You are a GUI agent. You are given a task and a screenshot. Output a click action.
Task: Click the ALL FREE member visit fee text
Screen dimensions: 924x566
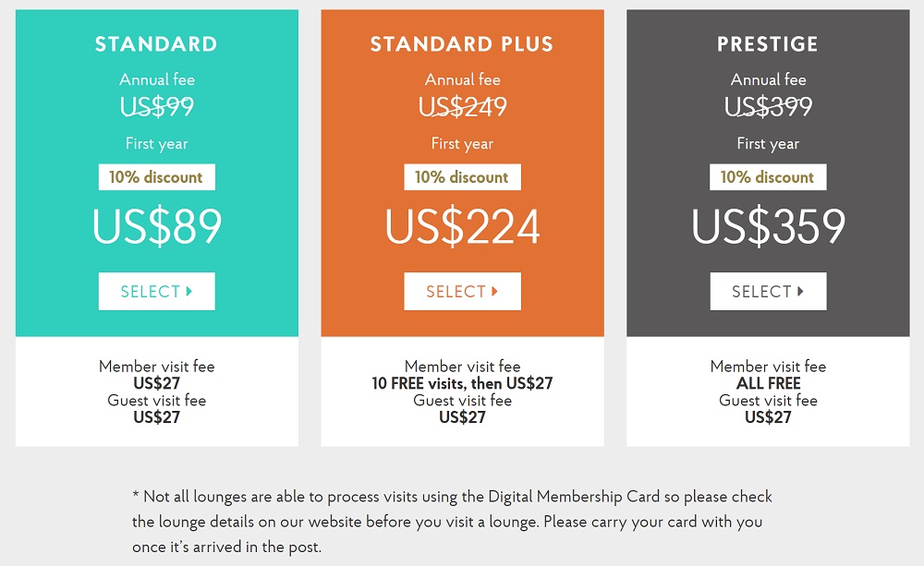[x=768, y=383]
